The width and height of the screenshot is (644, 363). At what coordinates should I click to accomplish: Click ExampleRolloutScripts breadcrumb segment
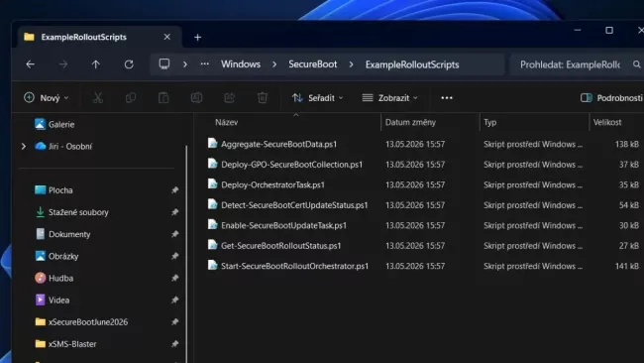pos(412,64)
